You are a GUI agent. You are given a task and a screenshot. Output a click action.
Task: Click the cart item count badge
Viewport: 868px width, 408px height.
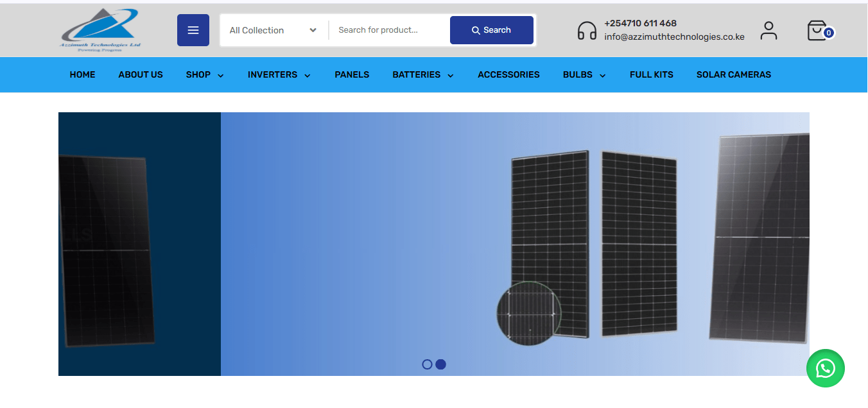[829, 33]
